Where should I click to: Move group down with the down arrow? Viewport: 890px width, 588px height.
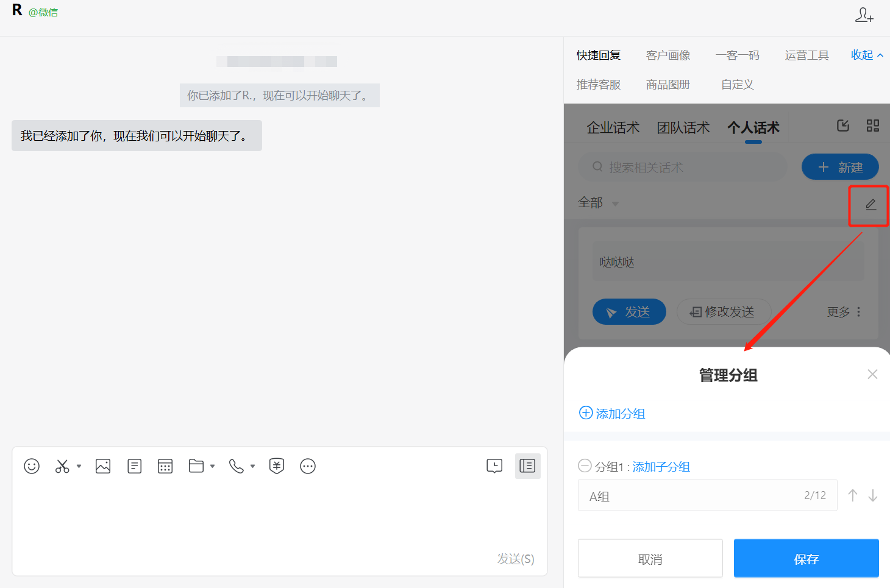(873, 496)
